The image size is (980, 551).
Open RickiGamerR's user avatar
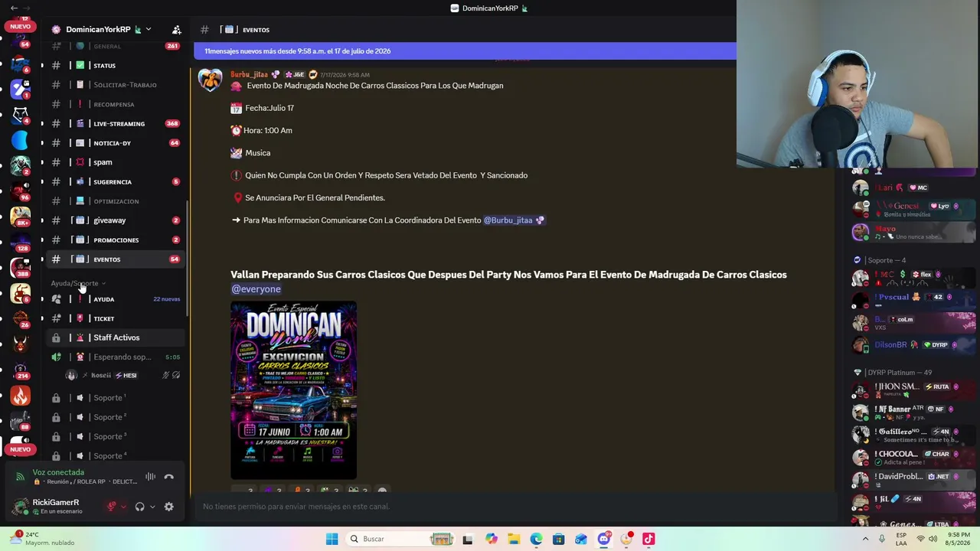[x=21, y=507]
